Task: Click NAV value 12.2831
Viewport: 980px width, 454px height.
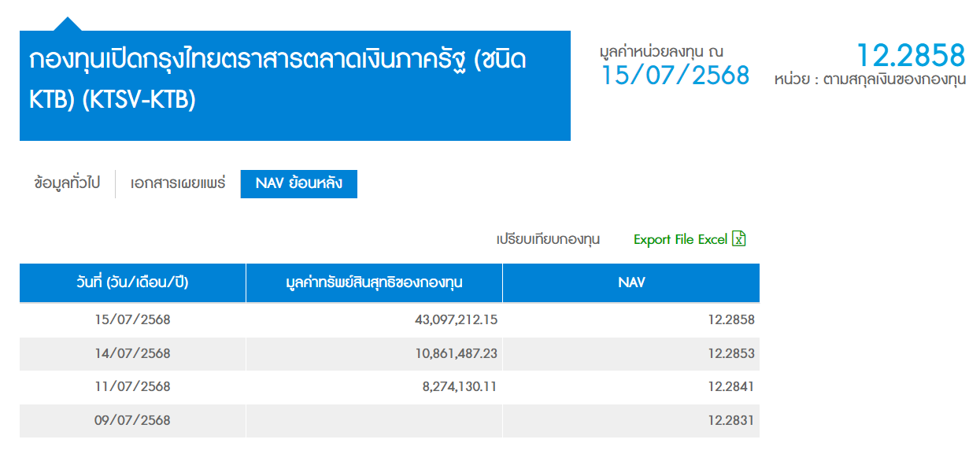Action: tap(730, 421)
